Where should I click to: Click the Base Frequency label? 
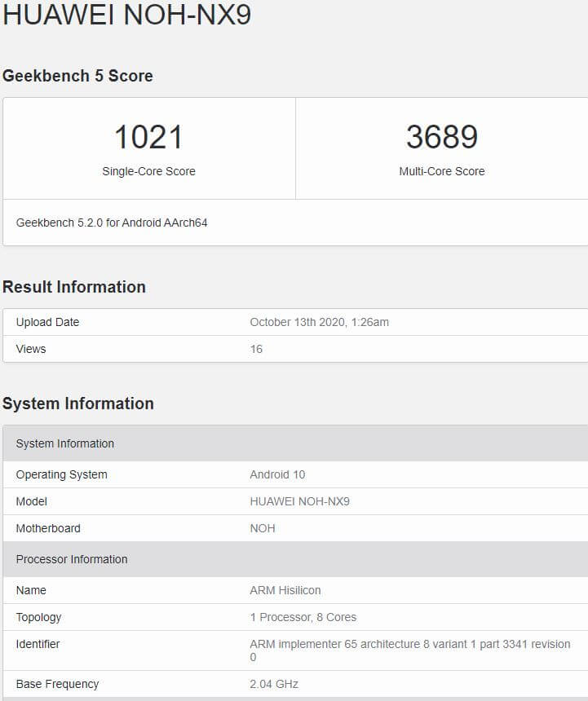(57, 684)
